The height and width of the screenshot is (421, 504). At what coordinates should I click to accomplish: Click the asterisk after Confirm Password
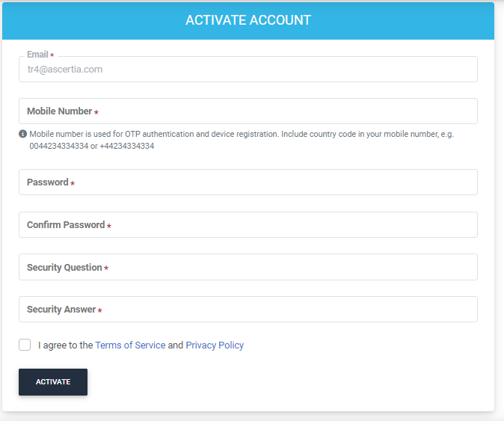coord(109,226)
